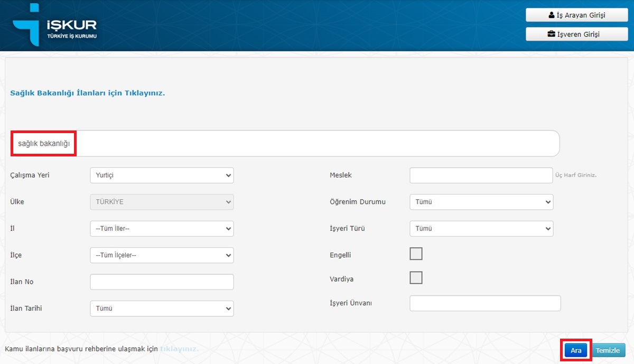634x364 pixels.
Task: Expand the Çalışma Yeri dropdown
Action: click(162, 175)
